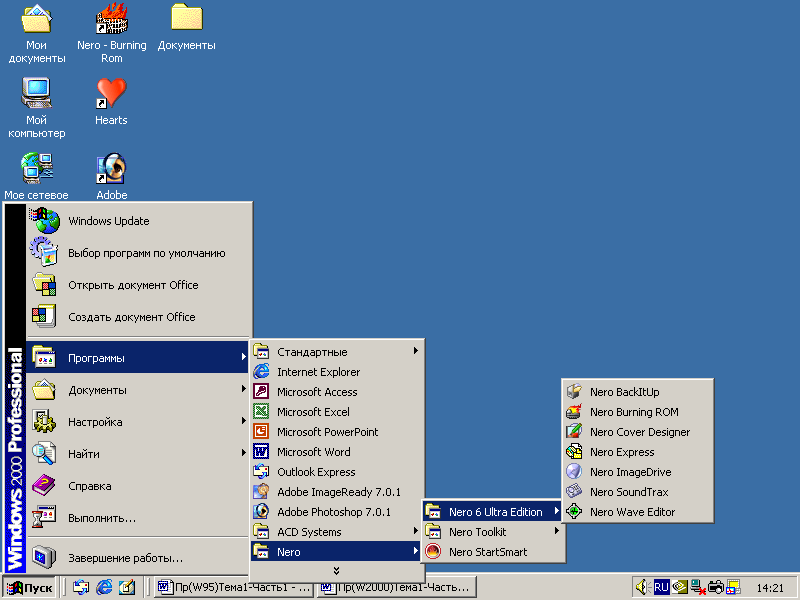This screenshot has width=800, height=600.
Task: Click the NVIDIA tray icon
Action: point(680,587)
